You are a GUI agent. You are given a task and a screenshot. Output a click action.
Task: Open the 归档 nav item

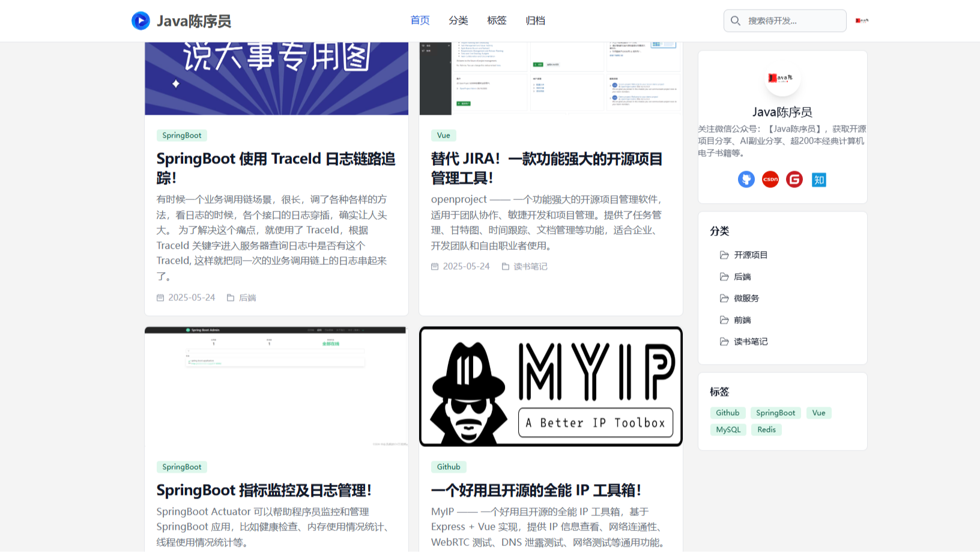[x=535, y=20]
